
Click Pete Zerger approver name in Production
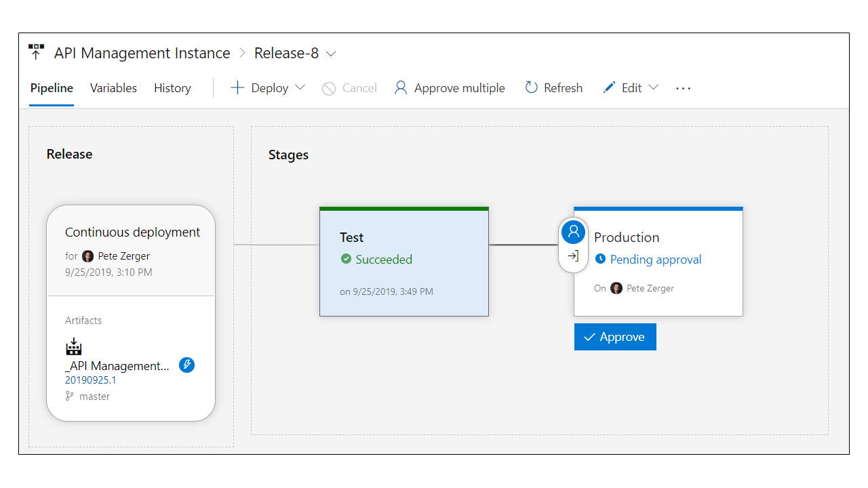pos(650,288)
